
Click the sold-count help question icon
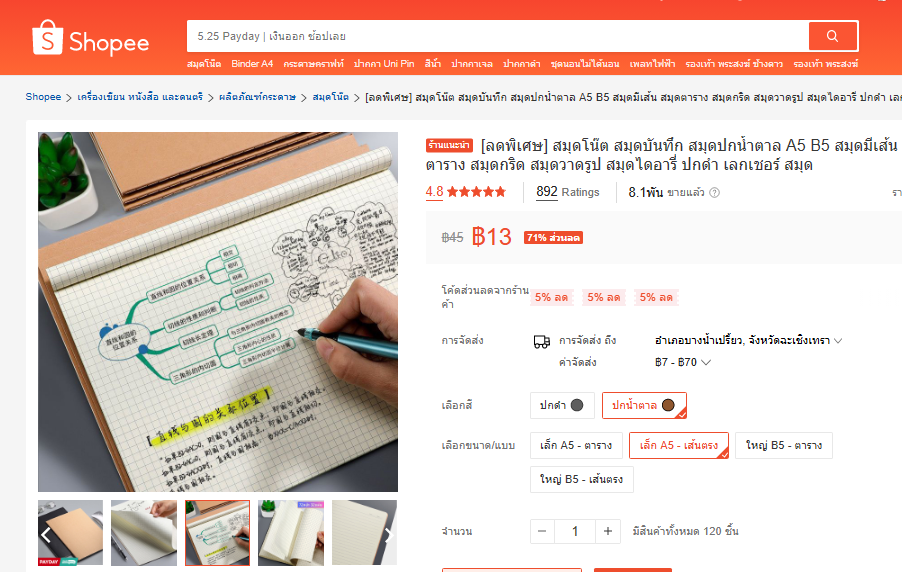(714, 193)
